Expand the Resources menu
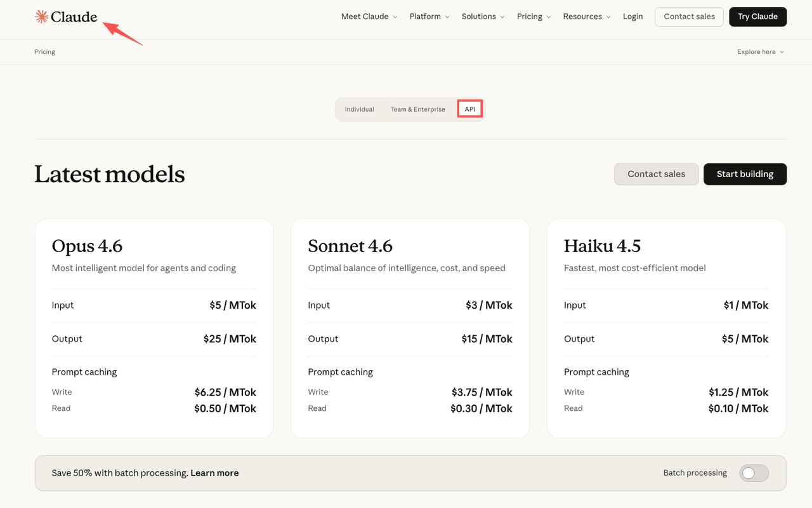 pyautogui.click(x=582, y=17)
